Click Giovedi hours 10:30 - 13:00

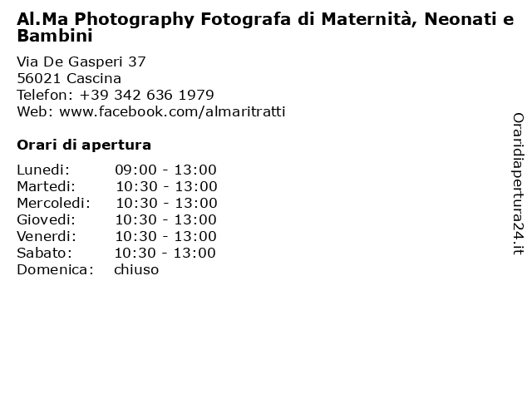[165, 219]
